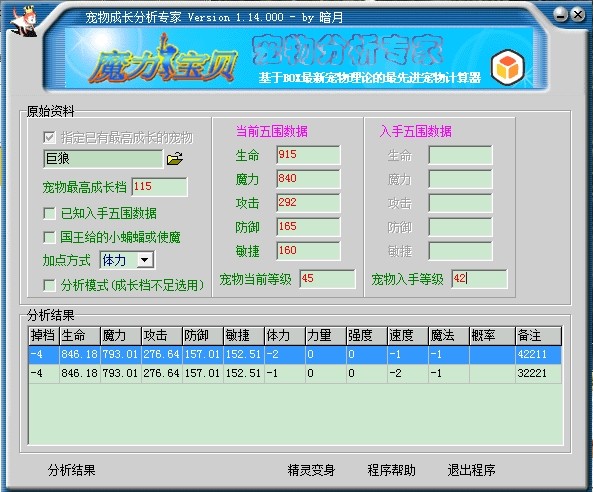Open 程序帮助
593x492 pixels.
391,470
